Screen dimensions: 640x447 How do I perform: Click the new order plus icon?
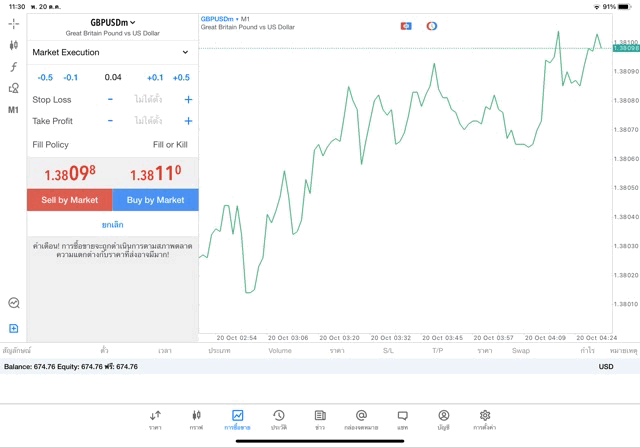click(x=13, y=328)
